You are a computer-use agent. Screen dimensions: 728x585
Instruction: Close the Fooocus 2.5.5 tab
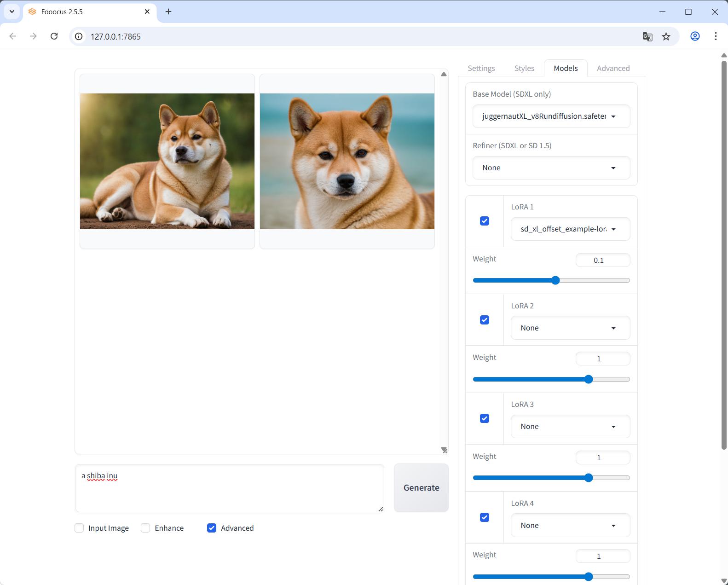point(147,12)
